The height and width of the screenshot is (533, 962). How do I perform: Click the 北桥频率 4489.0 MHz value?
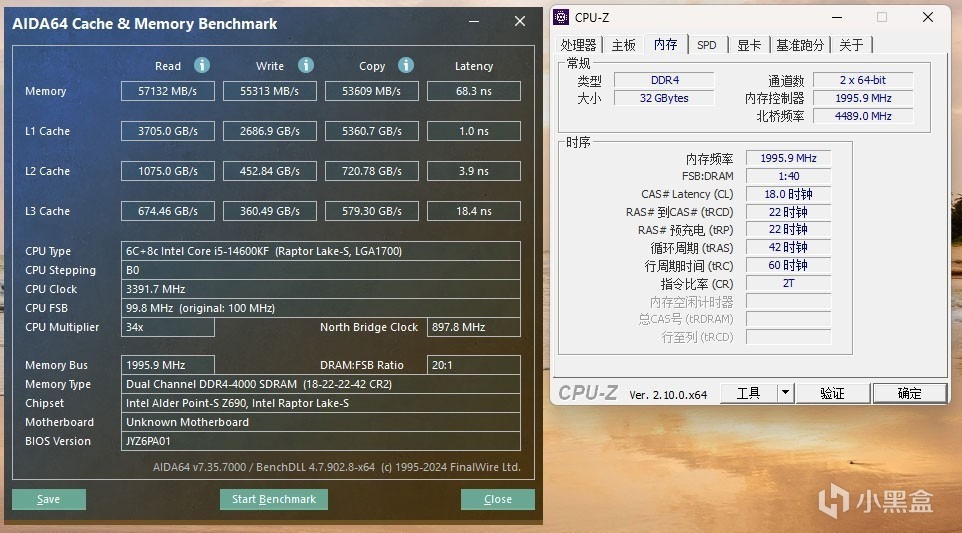(863, 115)
